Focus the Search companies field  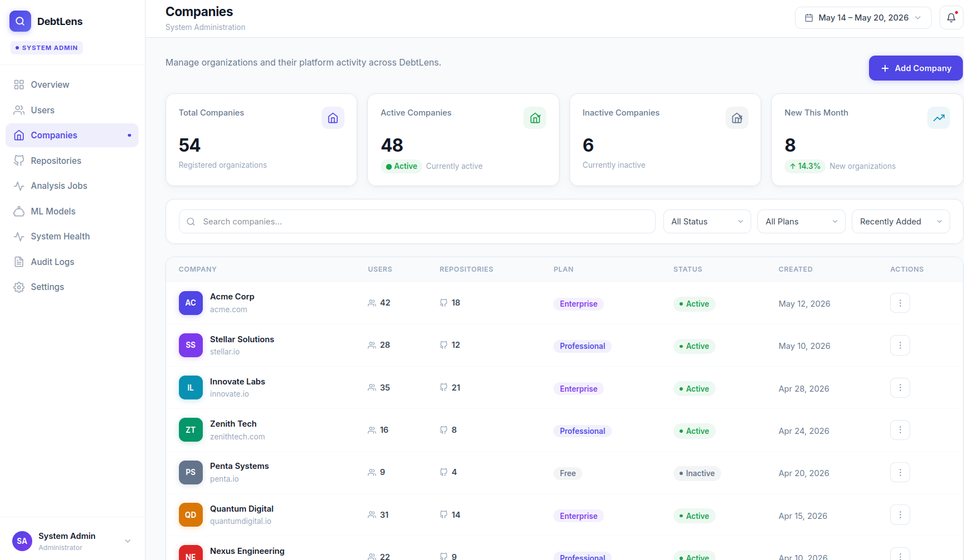tap(417, 222)
